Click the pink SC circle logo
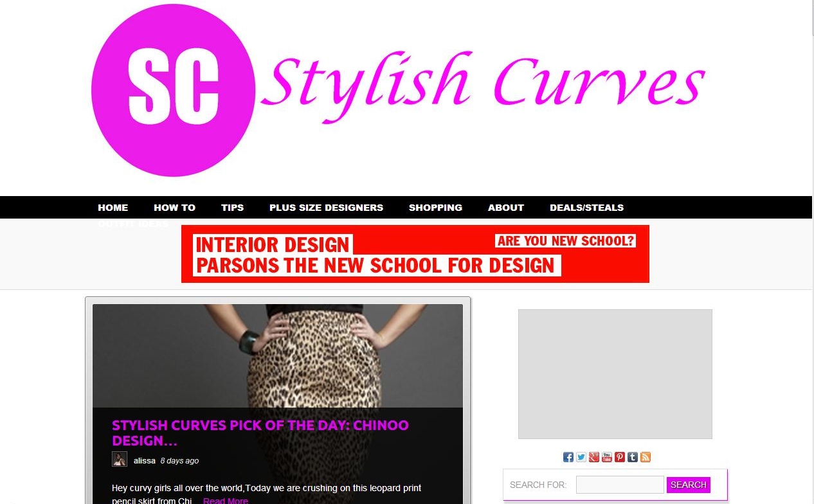 click(174, 90)
